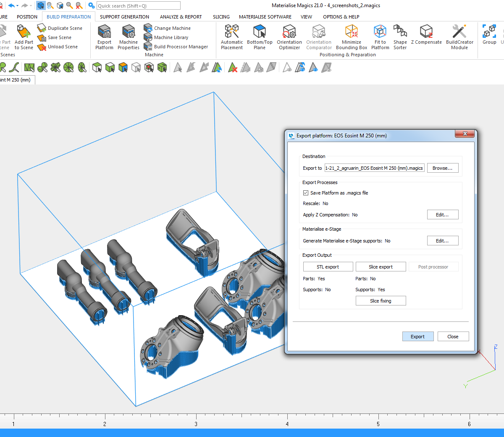Open the Machine Library

click(x=166, y=37)
